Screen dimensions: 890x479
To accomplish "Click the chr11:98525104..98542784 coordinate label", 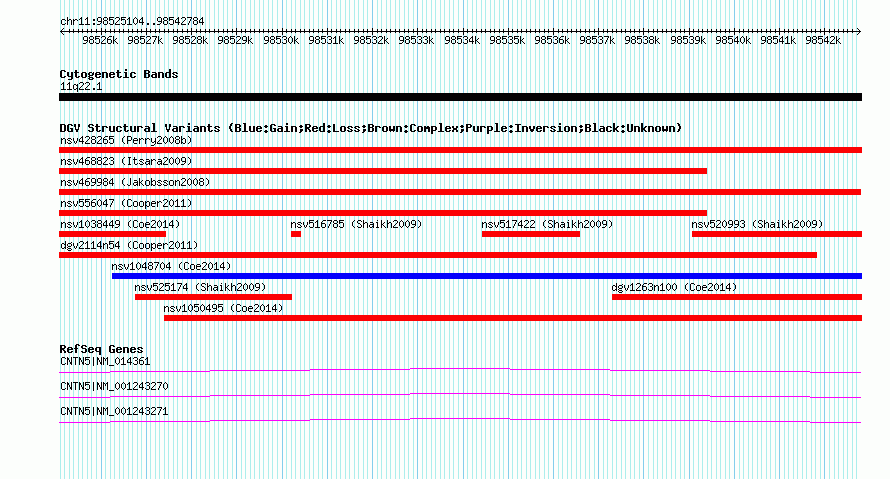I will pyautogui.click(x=132, y=21).
